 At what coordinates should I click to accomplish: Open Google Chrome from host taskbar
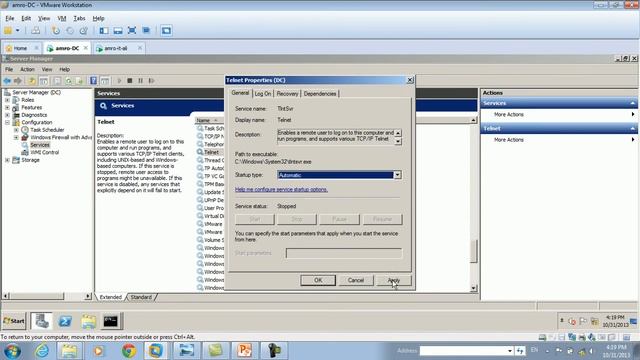[129, 351]
